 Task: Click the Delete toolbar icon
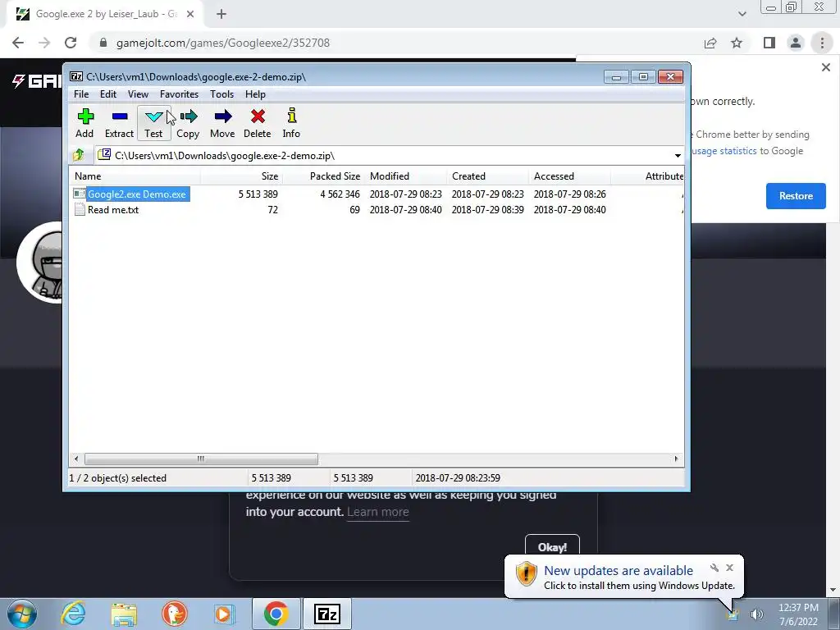click(257, 123)
